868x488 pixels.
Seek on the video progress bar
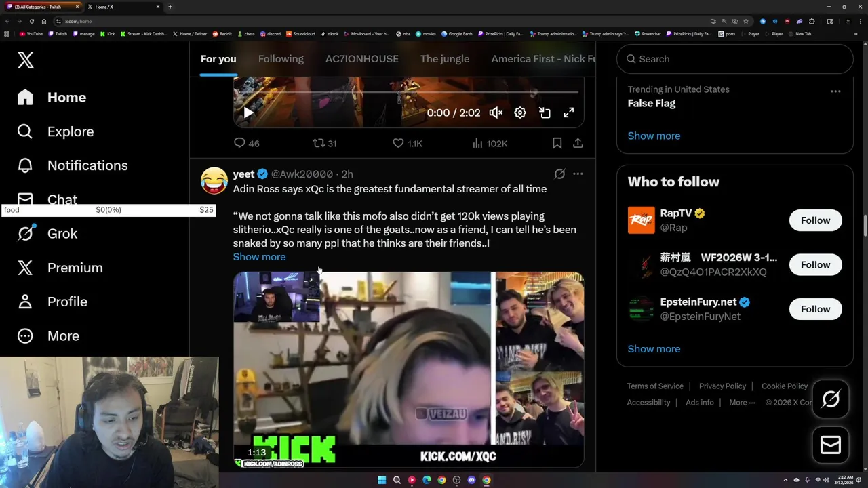(x=408, y=92)
